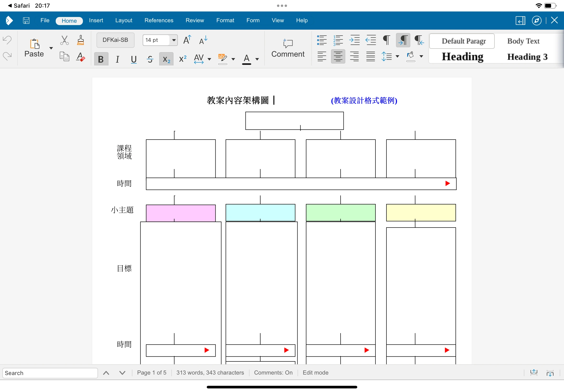Click the Undo arrow
Viewport: 564px width, 392px height.
pyautogui.click(x=7, y=39)
